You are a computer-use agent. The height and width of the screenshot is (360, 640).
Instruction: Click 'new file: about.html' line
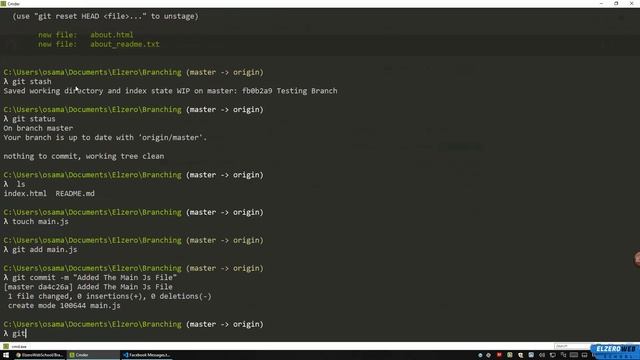(x=86, y=35)
